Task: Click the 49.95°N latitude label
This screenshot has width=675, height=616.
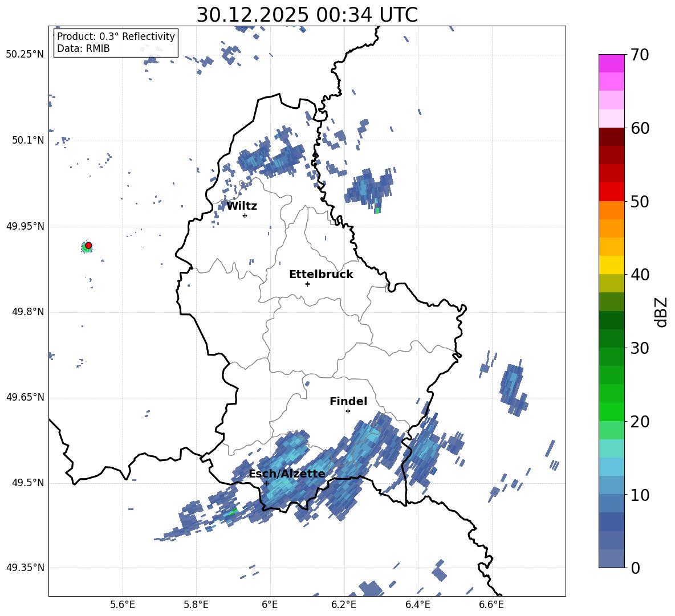Action: [25, 226]
